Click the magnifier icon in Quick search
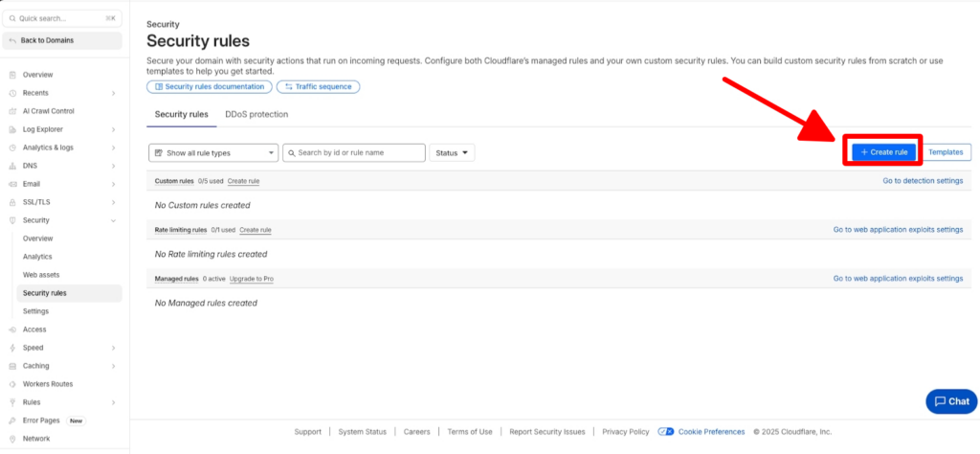The image size is (980, 454). 13,19
